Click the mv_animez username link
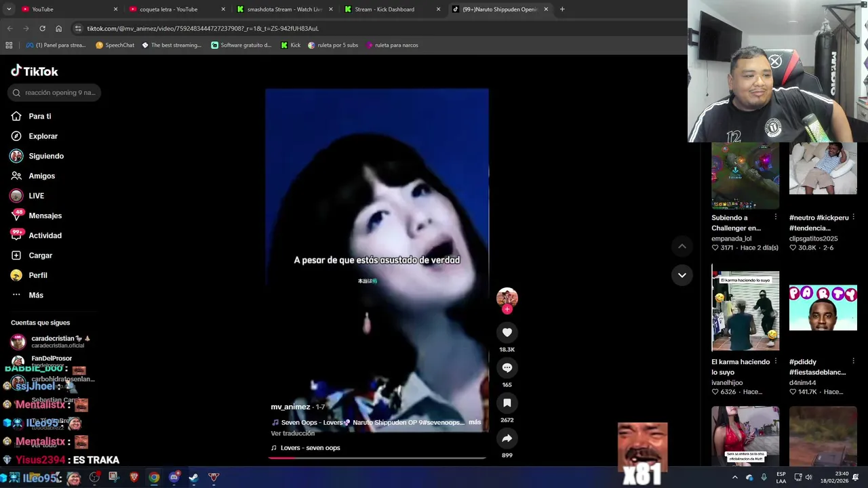This screenshot has width=868, height=488. (290, 407)
